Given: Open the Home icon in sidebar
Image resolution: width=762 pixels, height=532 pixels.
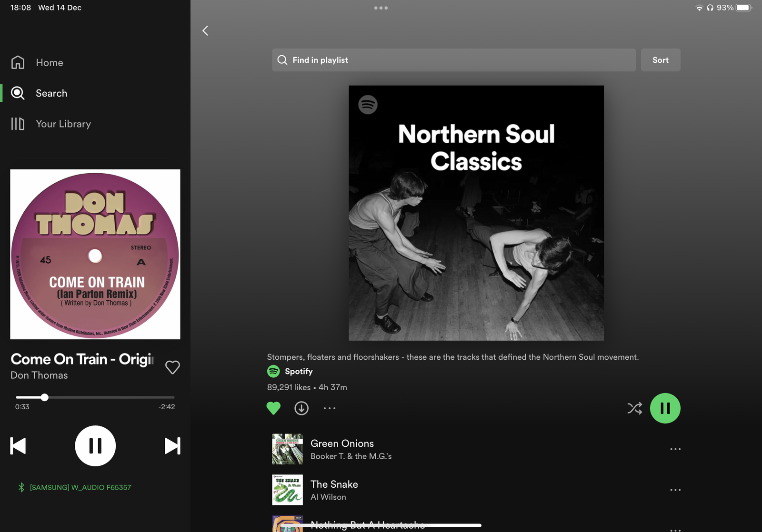Looking at the screenshot, I should pyautogui.click(x=18, y=62).
